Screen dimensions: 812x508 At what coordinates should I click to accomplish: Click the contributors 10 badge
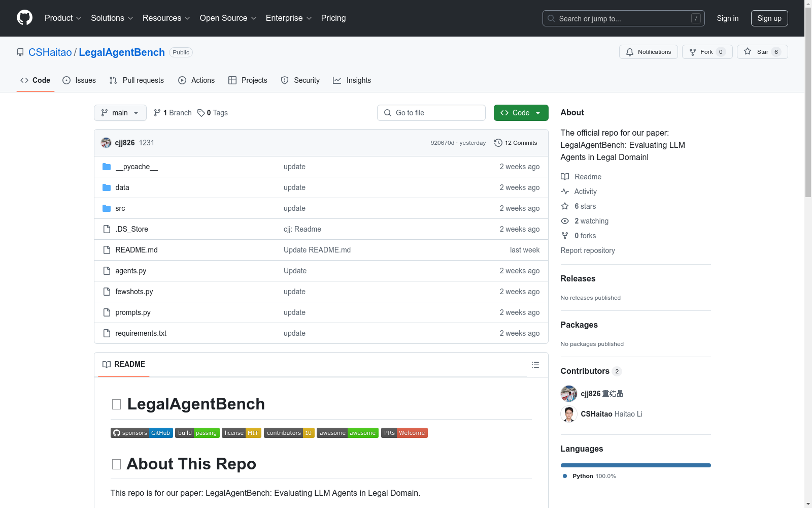coord(289,433)
